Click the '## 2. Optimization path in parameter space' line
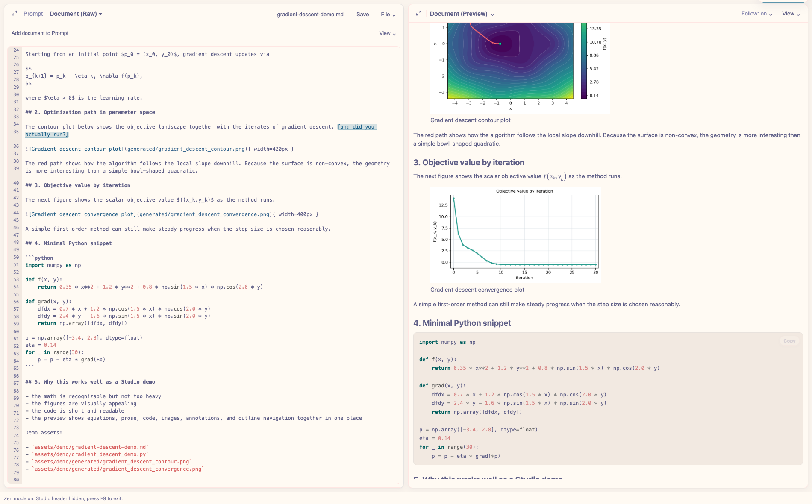Screen dimensions: 812x504 (x=90, y=112)
